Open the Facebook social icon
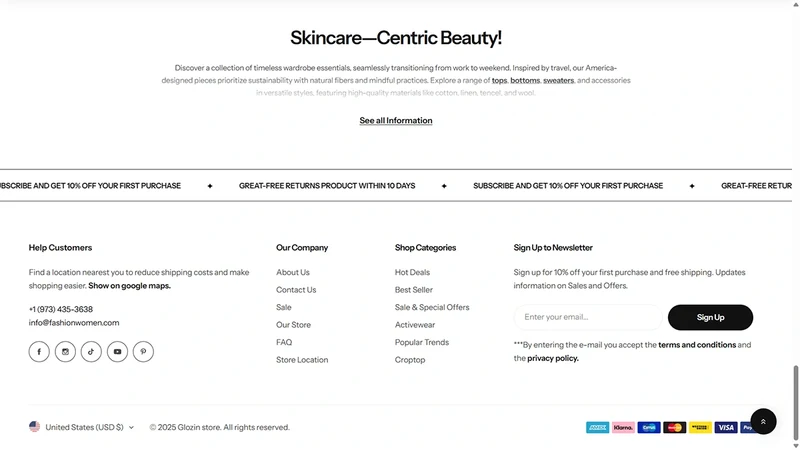 click(x=39, y=352)
